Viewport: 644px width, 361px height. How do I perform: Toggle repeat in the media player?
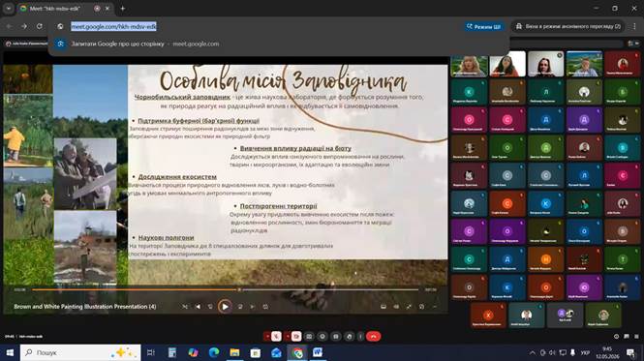pyautogui.click(x=265, y=307)
